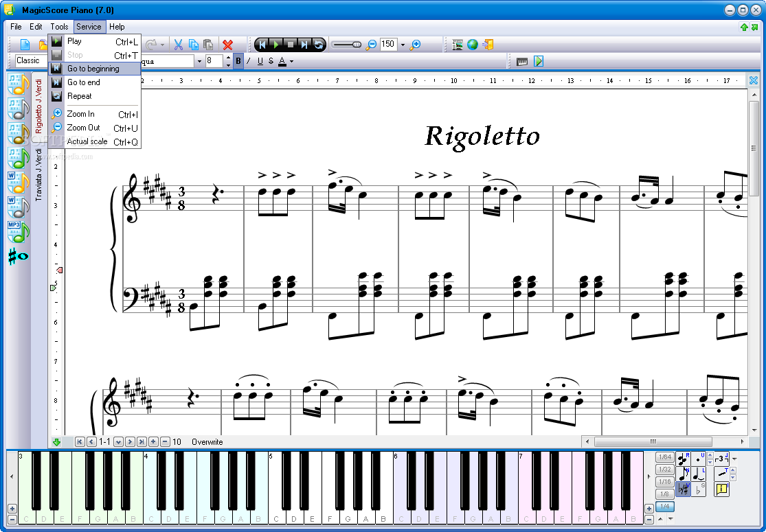Open the font name dropdown

[199, 62]
